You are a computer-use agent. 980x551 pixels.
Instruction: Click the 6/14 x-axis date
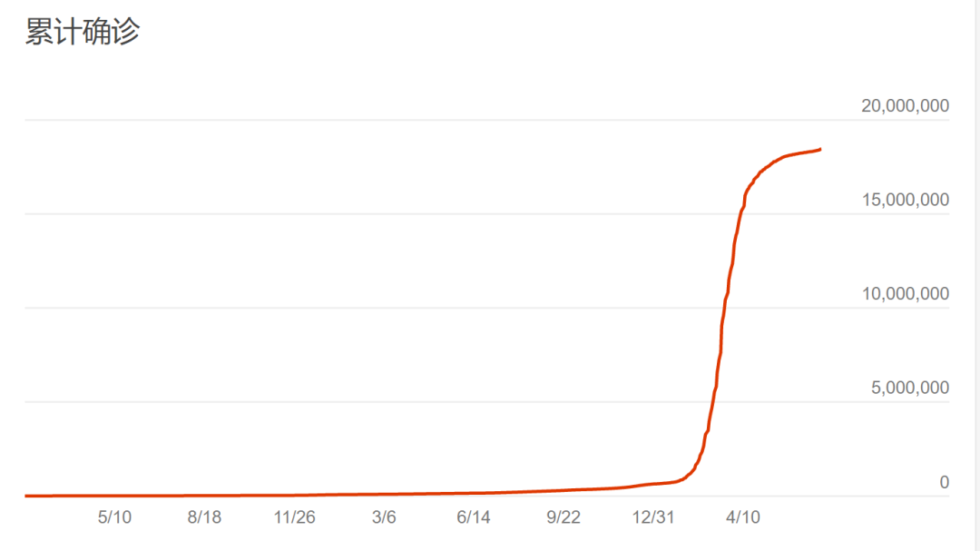tap(474, 517)
